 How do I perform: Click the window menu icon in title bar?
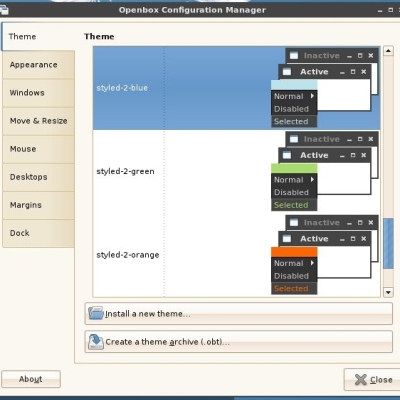4,10
